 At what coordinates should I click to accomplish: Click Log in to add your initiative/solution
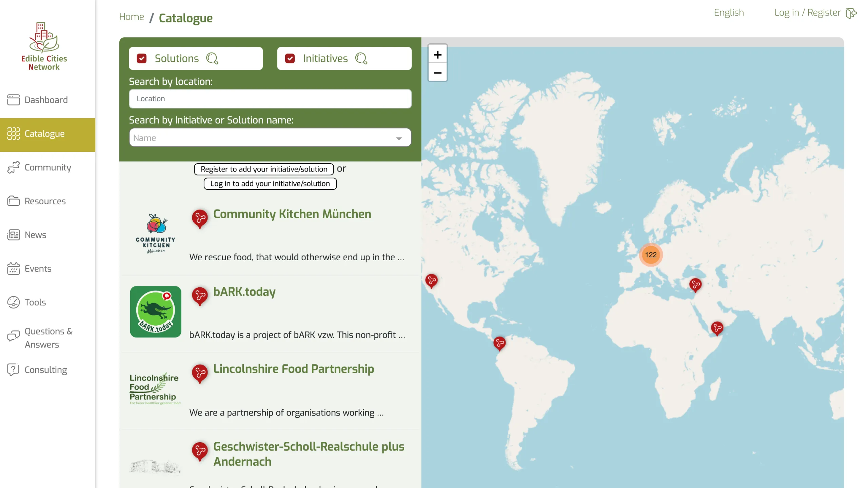[x=270, y=184]
